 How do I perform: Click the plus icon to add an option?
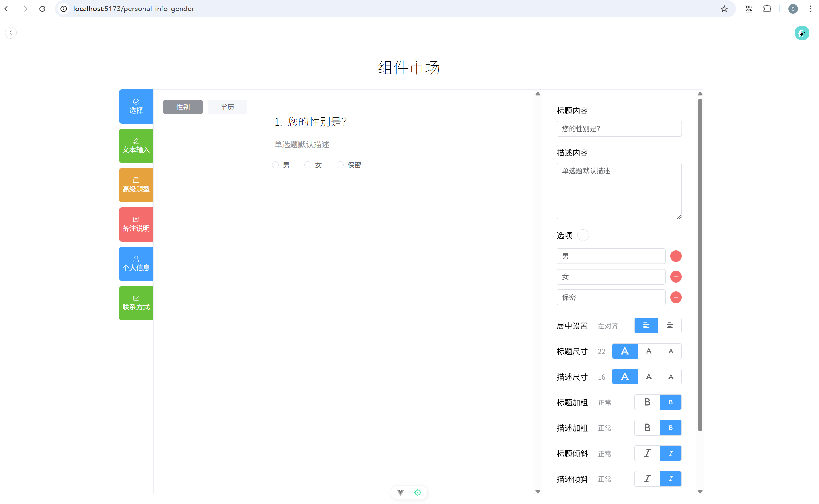click(582, 235)
